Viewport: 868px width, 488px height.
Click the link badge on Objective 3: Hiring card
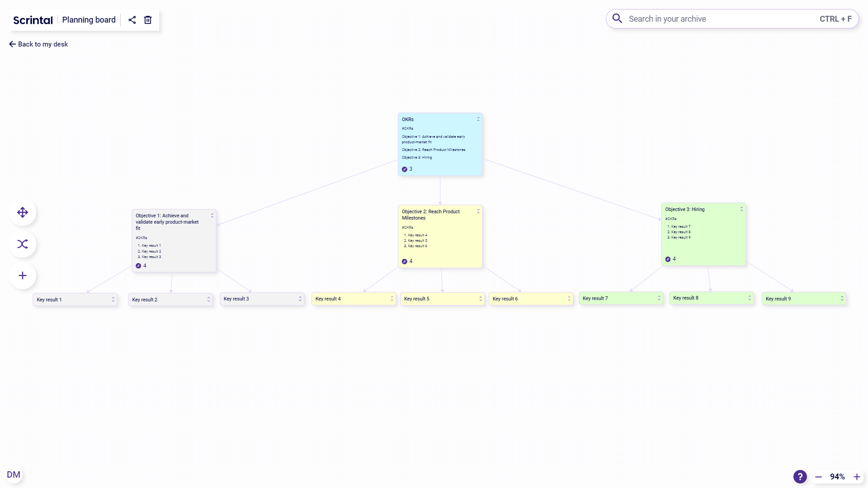coord(668,258)
